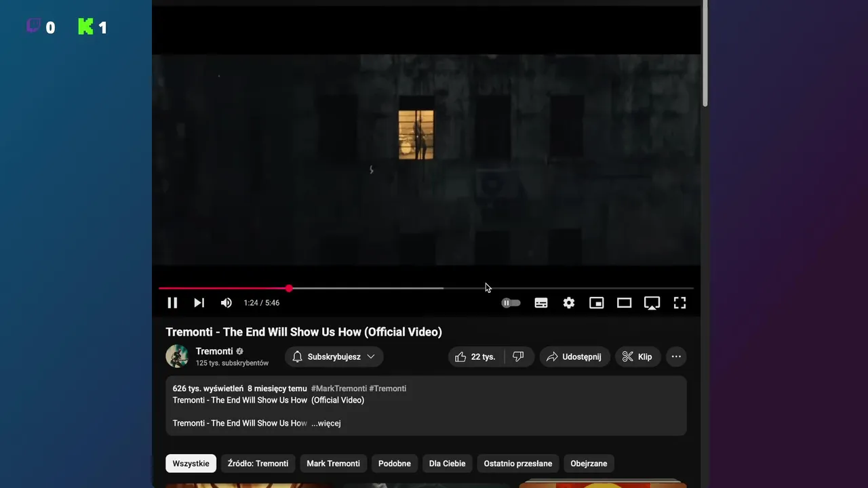
Task: Click the red progress bar scrubber
Action: 289,289
